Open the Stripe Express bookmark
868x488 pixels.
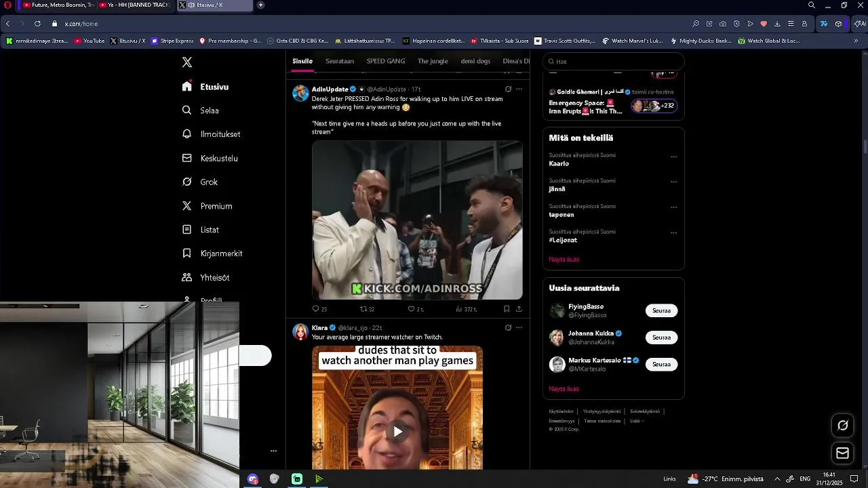pyautogui.click(x=172, y=41)
